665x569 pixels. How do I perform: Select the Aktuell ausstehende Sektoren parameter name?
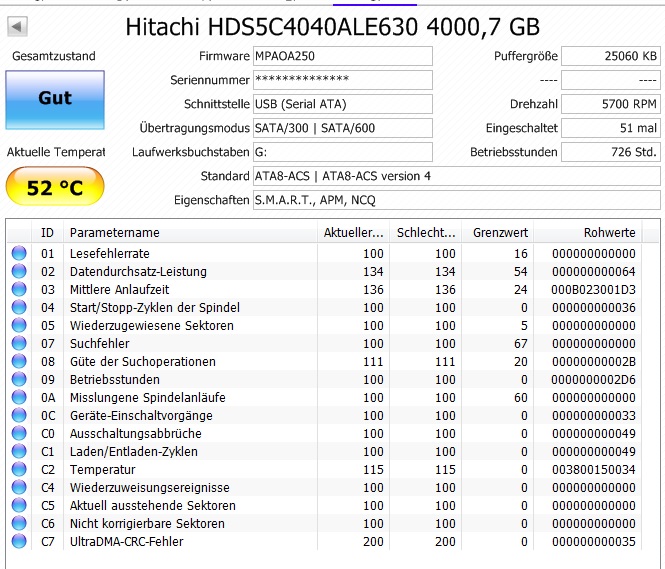153,506
